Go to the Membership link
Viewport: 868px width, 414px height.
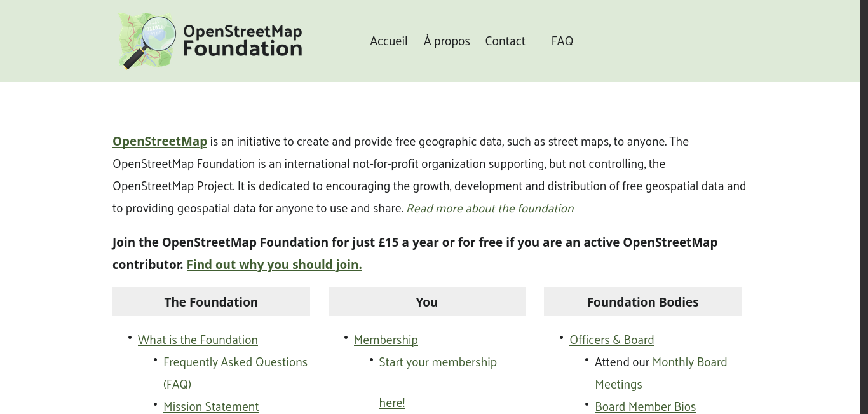[x=386, y=340]
